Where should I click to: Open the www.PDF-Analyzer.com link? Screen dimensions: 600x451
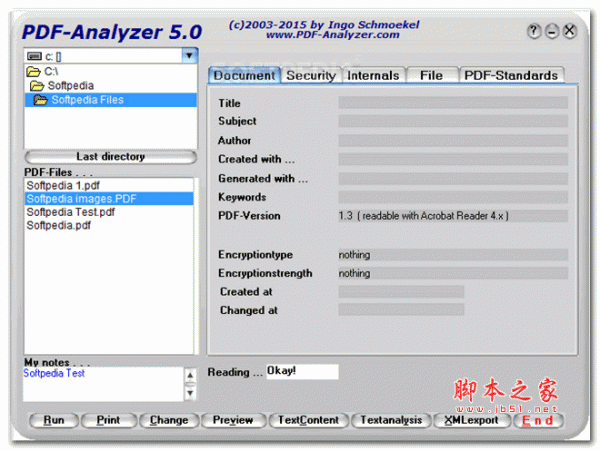333,35
